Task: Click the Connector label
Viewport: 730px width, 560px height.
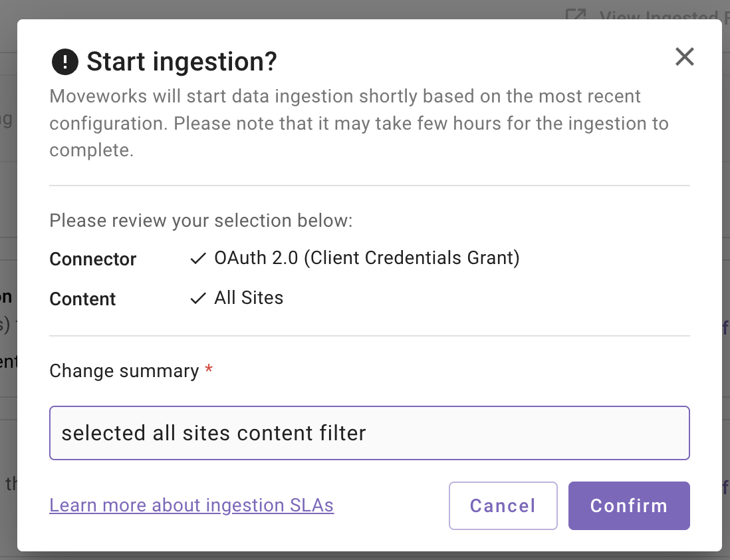Action: tap(93, 259)
